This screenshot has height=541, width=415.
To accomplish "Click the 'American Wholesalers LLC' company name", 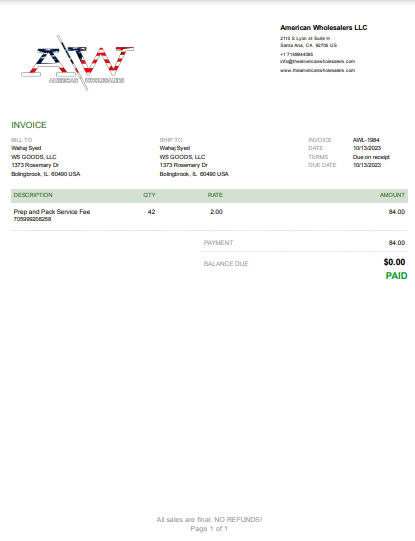I will click(324, 28).
